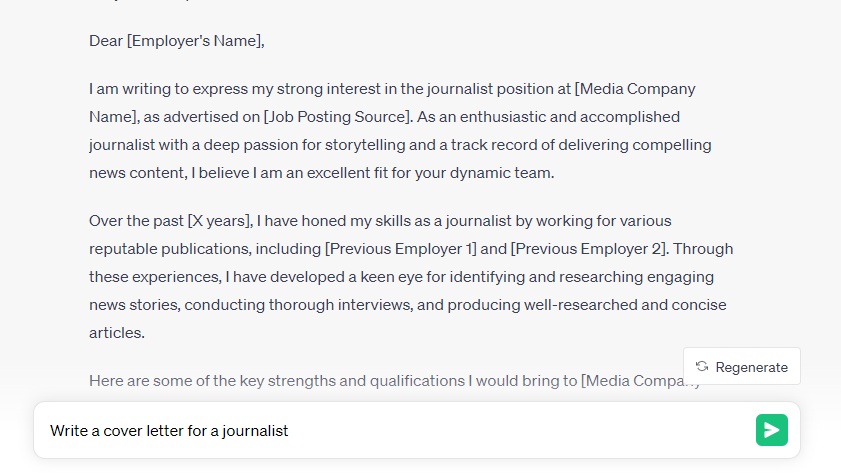Click the '[Previous Employer 1]' placeholder

400,249
